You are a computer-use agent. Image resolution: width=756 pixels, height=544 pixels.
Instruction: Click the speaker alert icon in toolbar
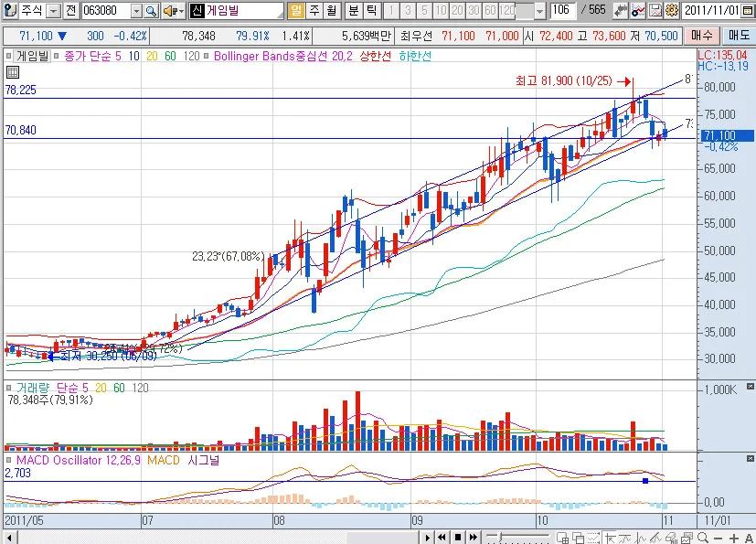coord(169,11)
